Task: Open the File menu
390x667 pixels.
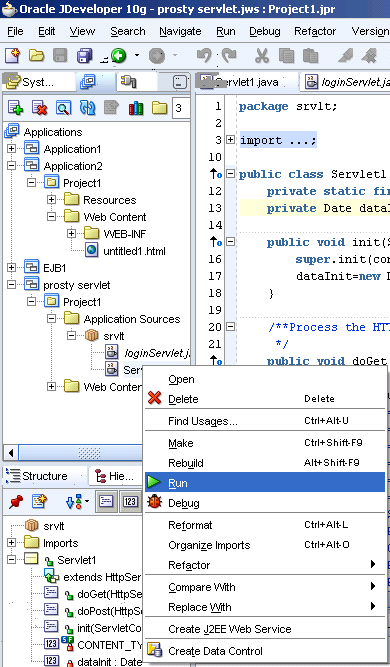Action: [15, 31]
